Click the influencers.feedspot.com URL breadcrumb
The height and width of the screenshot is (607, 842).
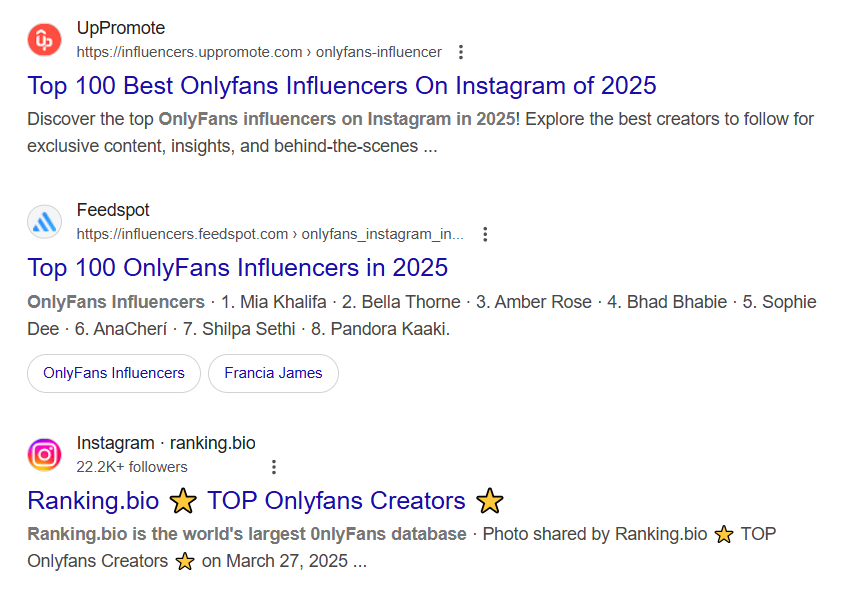270,234
